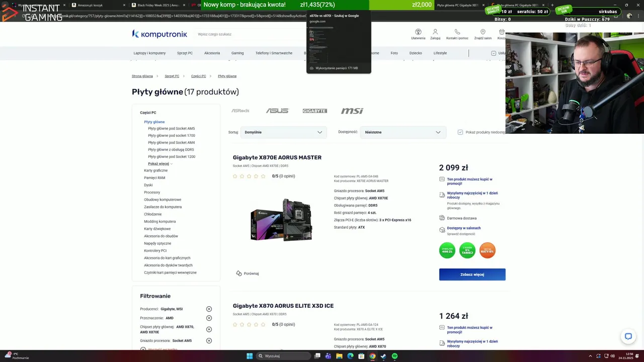Click the Windows taskbar Wyszukaj search box

(x=283, y=356)
